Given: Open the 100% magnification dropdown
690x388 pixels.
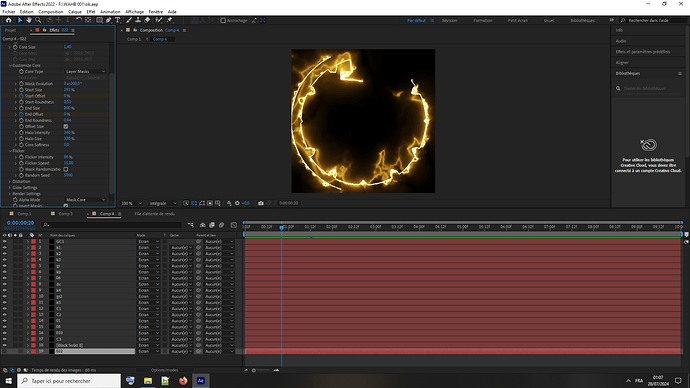Looking at the screenshot, I should [x=132, y=203].
